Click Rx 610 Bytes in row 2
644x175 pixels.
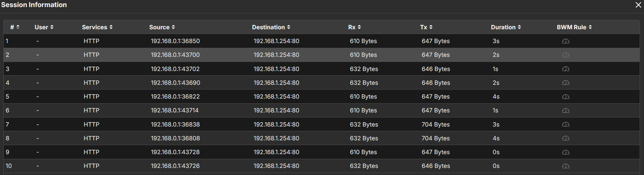(x=363, y=55)
